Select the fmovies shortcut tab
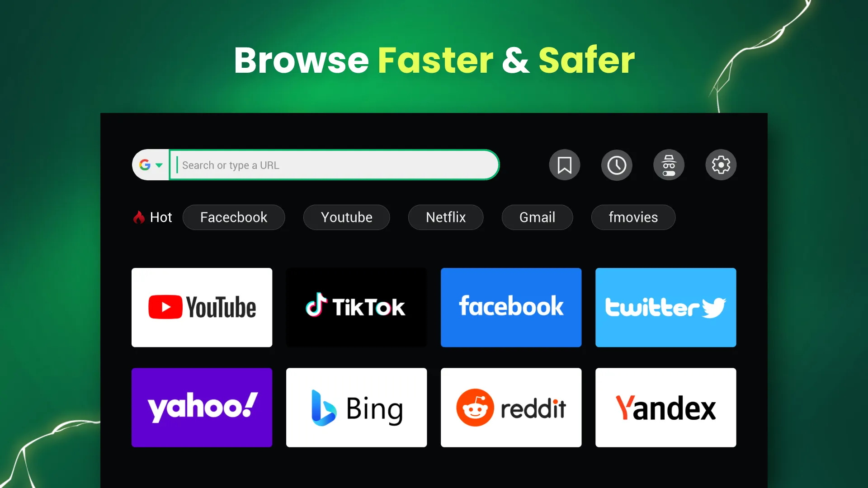 coord(633,217)
